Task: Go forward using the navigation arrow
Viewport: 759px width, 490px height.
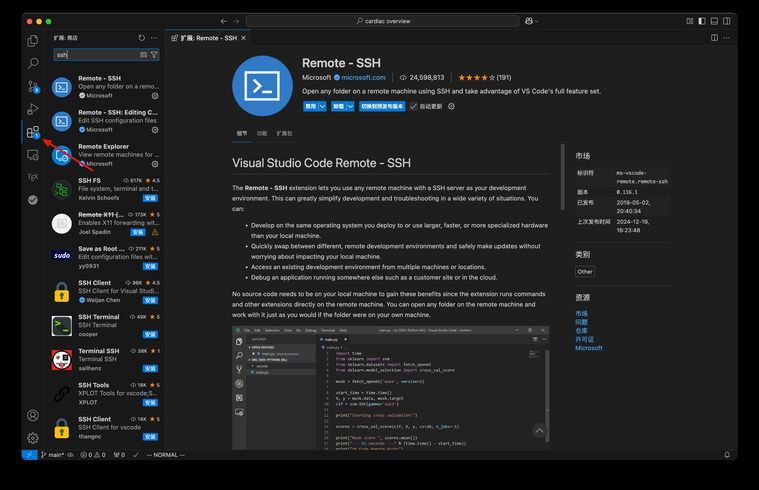Action: 236,21
